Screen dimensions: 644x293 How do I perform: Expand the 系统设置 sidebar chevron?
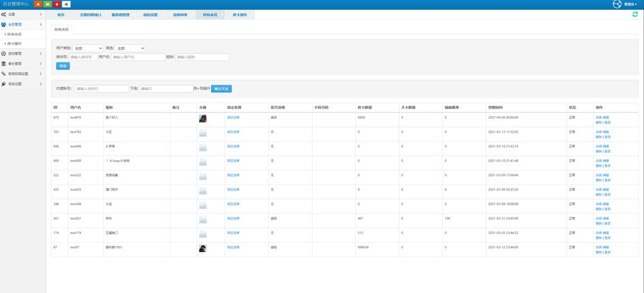coord(41,84)
